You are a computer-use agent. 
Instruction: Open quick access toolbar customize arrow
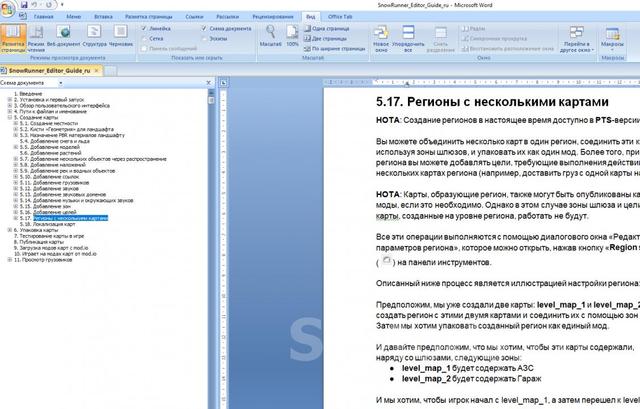coord(62,5)
